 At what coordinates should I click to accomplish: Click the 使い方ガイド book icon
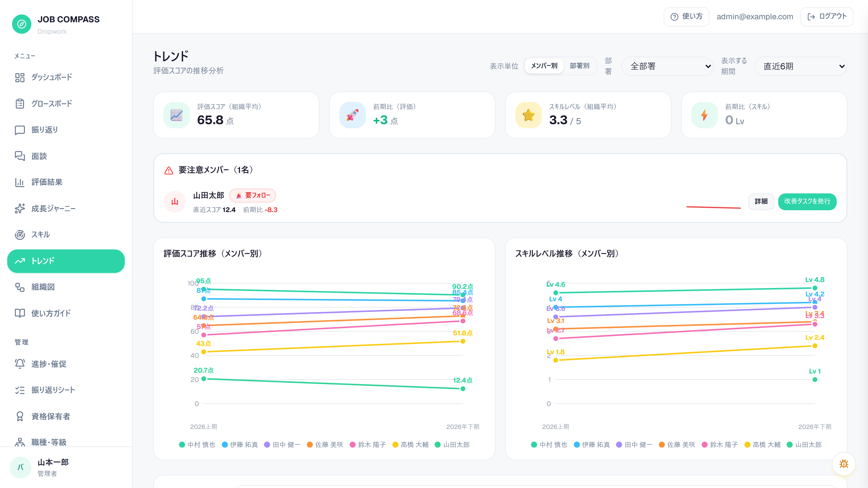[x=20, y=313]
